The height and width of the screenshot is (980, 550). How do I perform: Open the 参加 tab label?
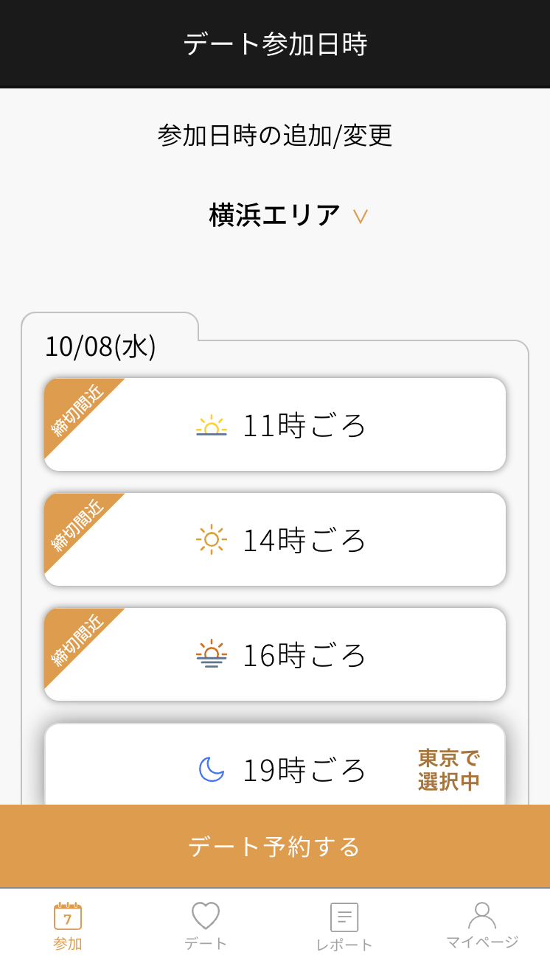(x=68, y=944)
